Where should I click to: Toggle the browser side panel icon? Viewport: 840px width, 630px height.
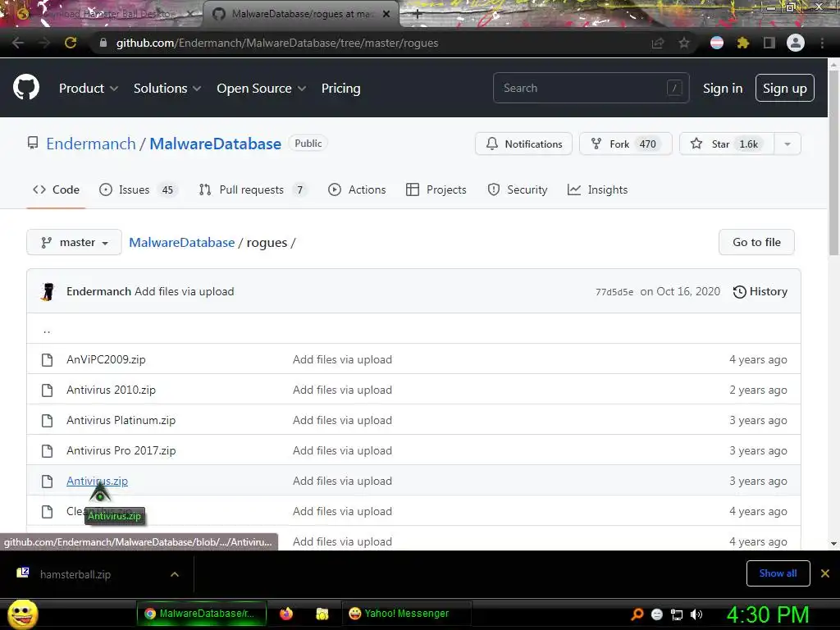pos(769,43)
